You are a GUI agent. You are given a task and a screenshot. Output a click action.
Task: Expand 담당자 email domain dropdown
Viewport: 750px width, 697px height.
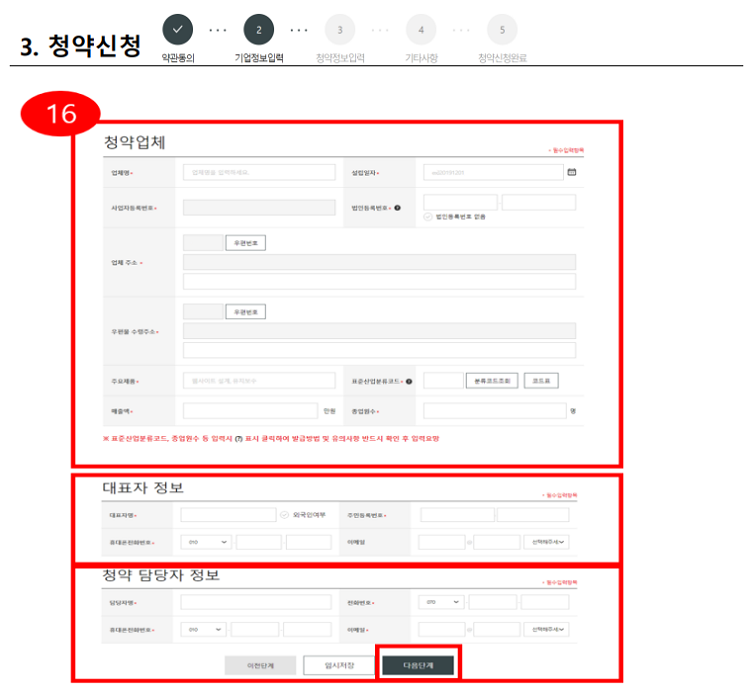click(546, 629)
